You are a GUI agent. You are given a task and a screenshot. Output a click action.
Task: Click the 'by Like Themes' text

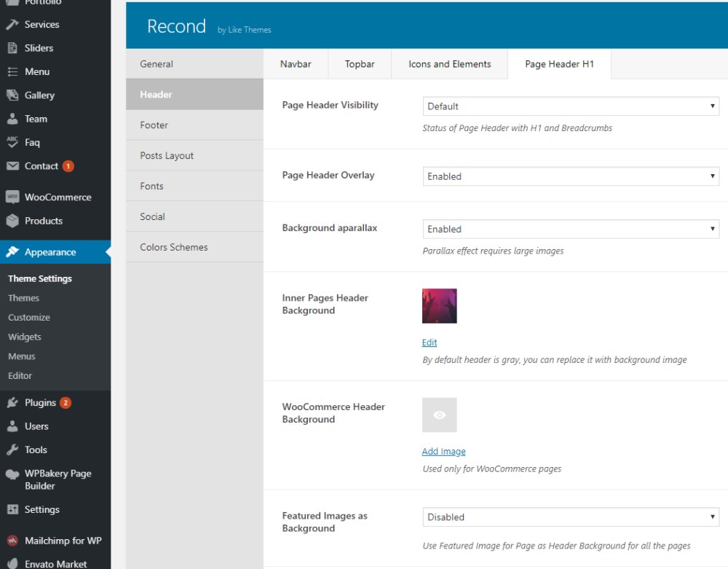click(244, 30)
